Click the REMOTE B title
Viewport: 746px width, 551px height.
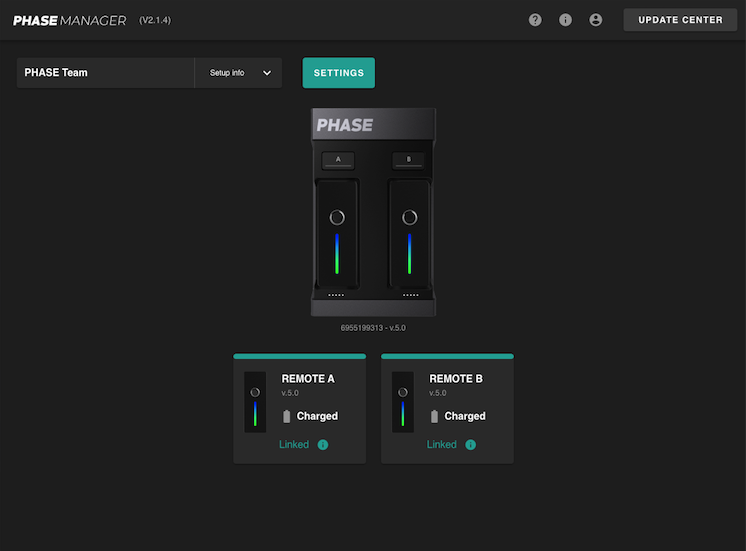(456, 379)
